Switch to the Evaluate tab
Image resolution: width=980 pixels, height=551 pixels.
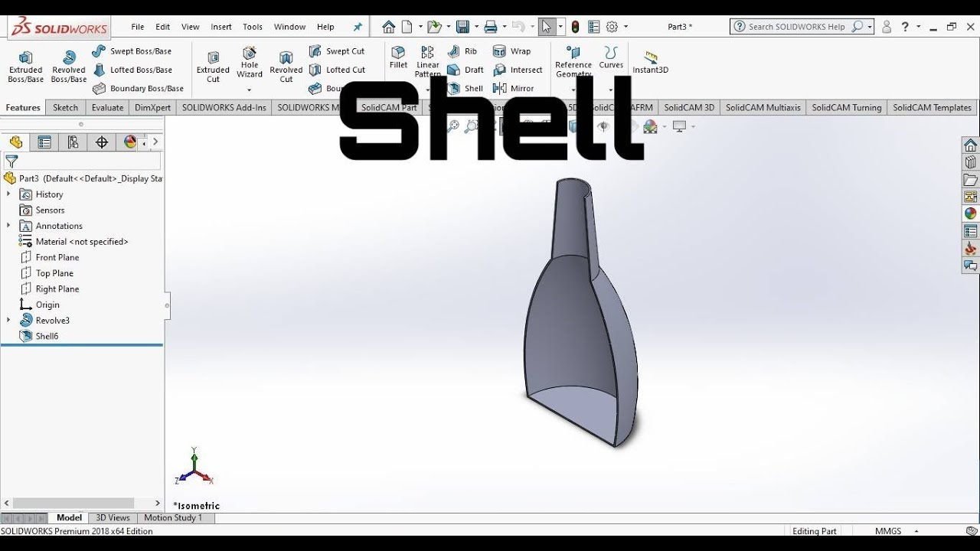(x=107, y=108)
